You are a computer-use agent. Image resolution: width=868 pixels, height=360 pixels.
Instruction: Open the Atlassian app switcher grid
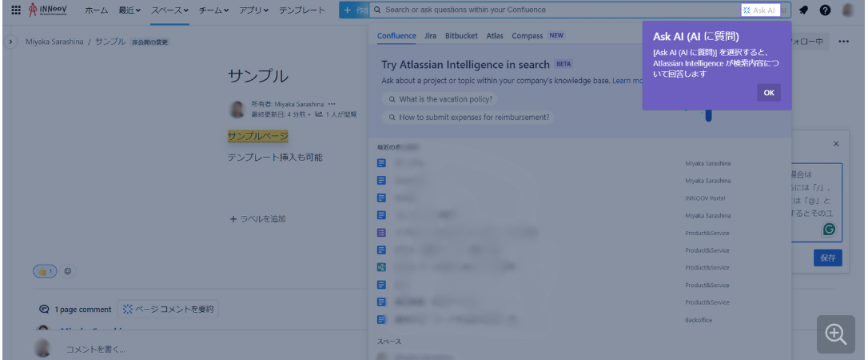coord(16,10)
